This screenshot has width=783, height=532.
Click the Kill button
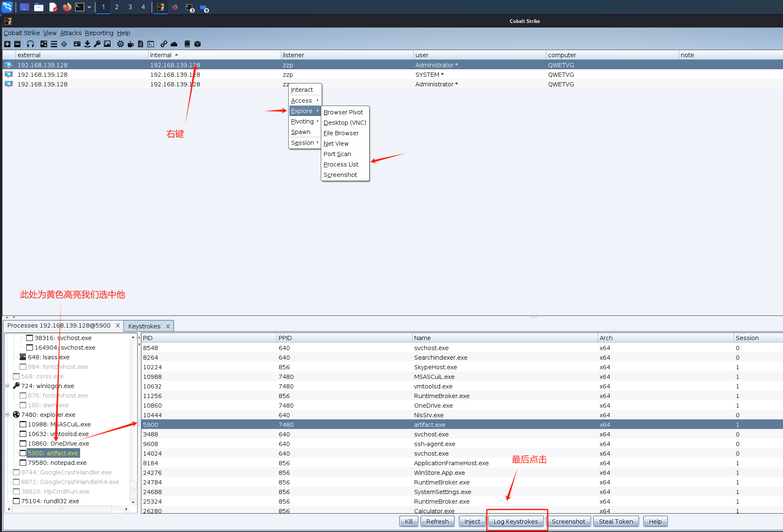click(409, 522)
